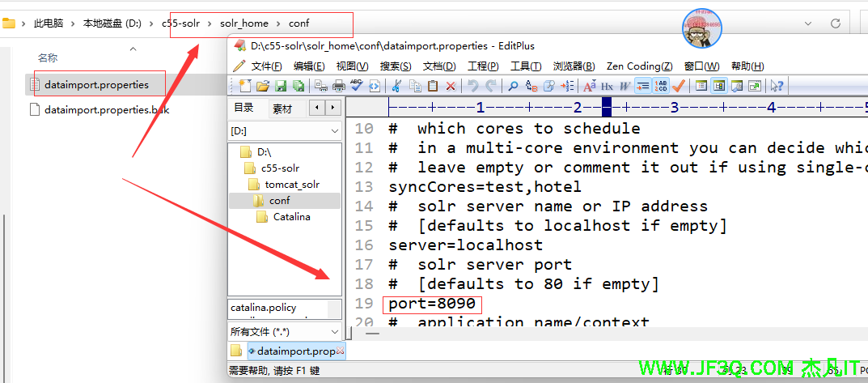Toggle line numbers display button
Image resolution: width=868 pixels, height=383 pixels.
661,86
